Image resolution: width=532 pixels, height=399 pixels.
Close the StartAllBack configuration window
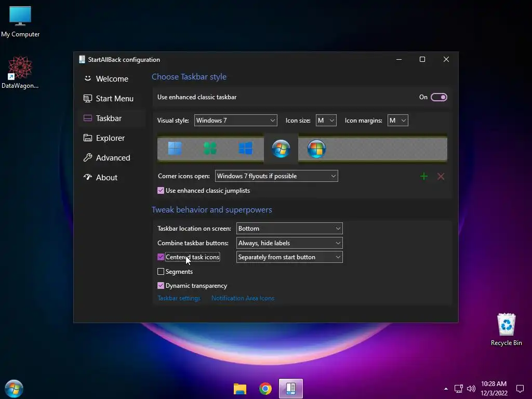[446, 59]
